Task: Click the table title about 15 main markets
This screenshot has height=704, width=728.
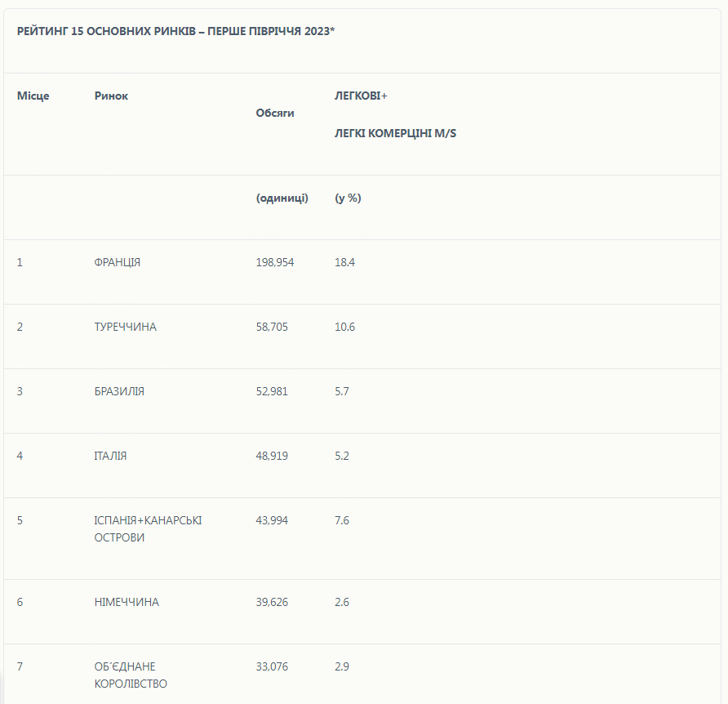Action: (175, 31)
